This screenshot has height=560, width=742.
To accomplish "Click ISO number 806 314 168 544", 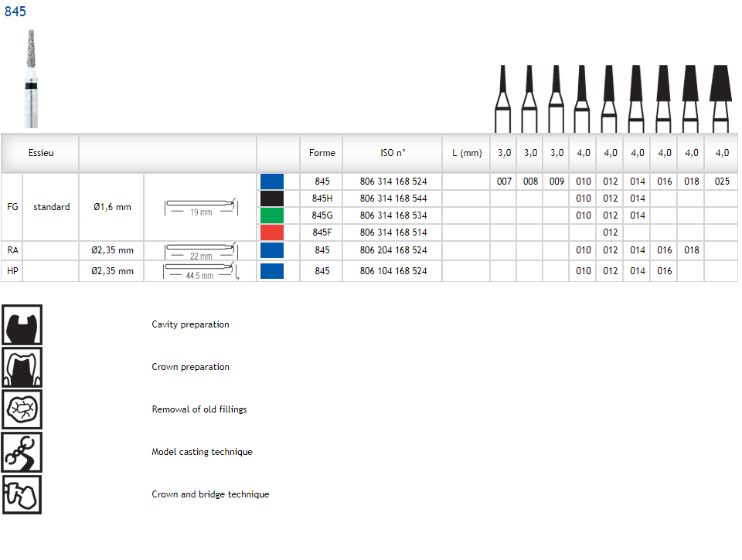I will point(393,199).
